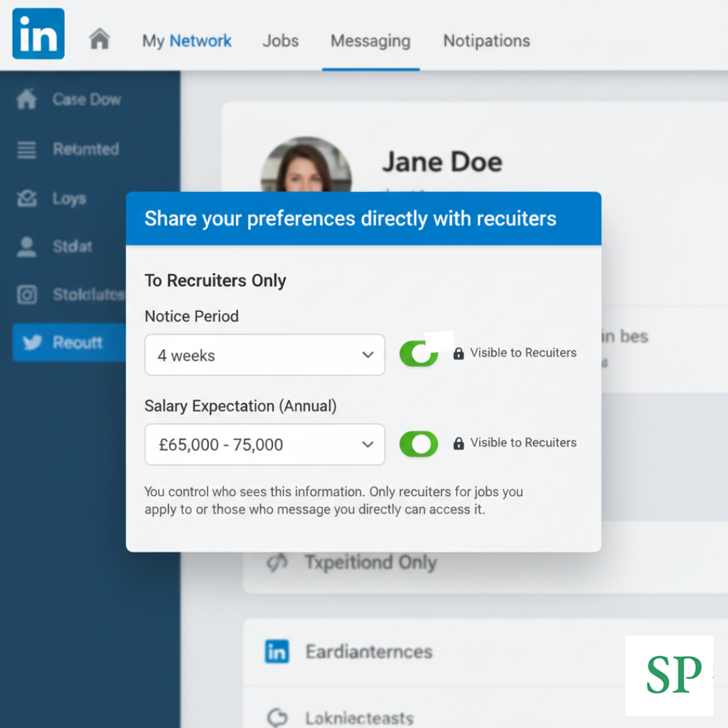Viewport: 728px width, 728px height.
Task: Toggle Notice Period visibility switch
Action: click(x=419, y=354)
